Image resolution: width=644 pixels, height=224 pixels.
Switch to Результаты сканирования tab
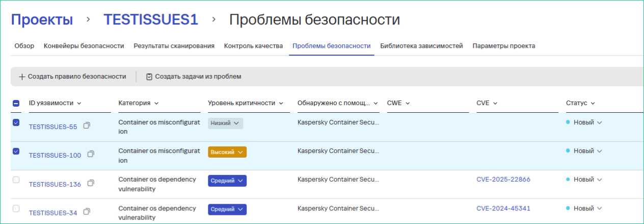(174, 46)
